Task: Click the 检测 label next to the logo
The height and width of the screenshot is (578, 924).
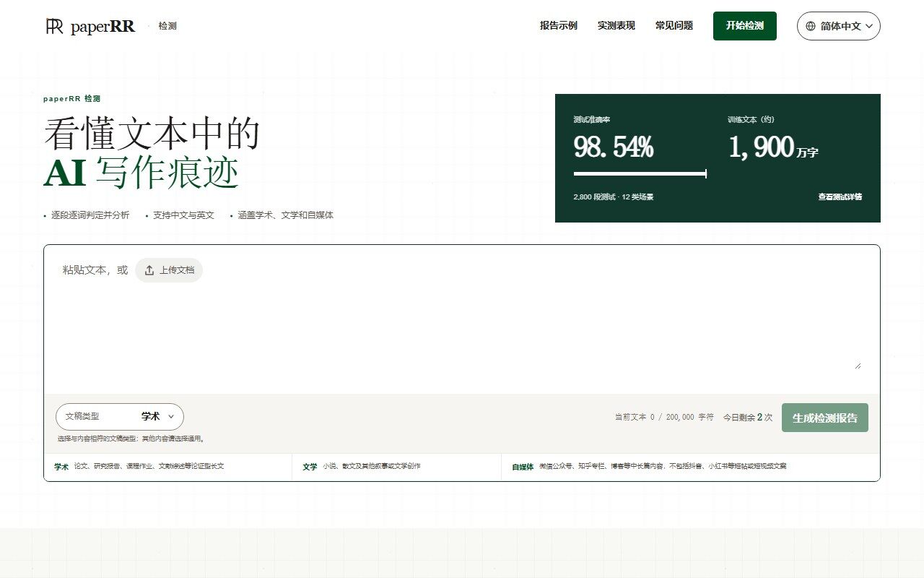Action: pyautogui.click(x=167, y=26)
